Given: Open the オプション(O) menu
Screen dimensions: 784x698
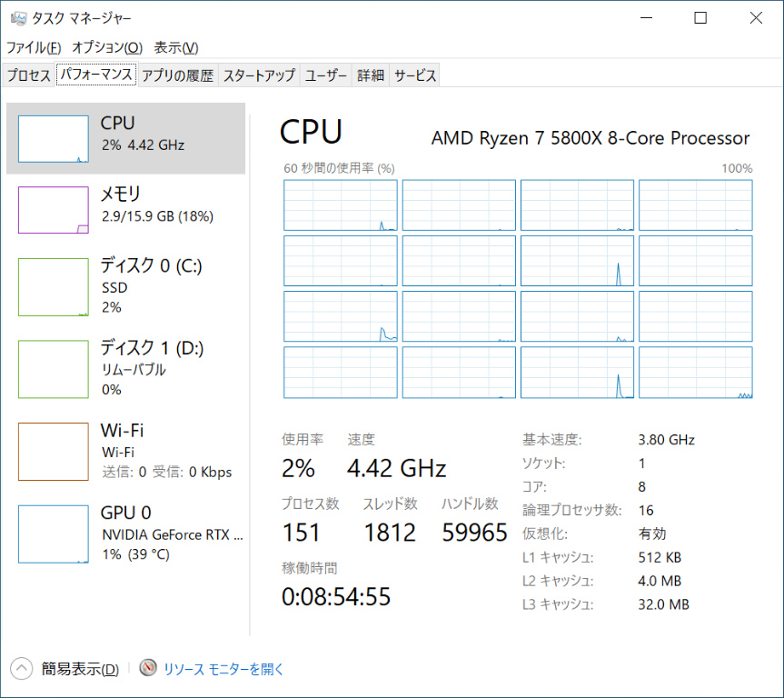Looking at the screenshot, I should pos(107,47).
